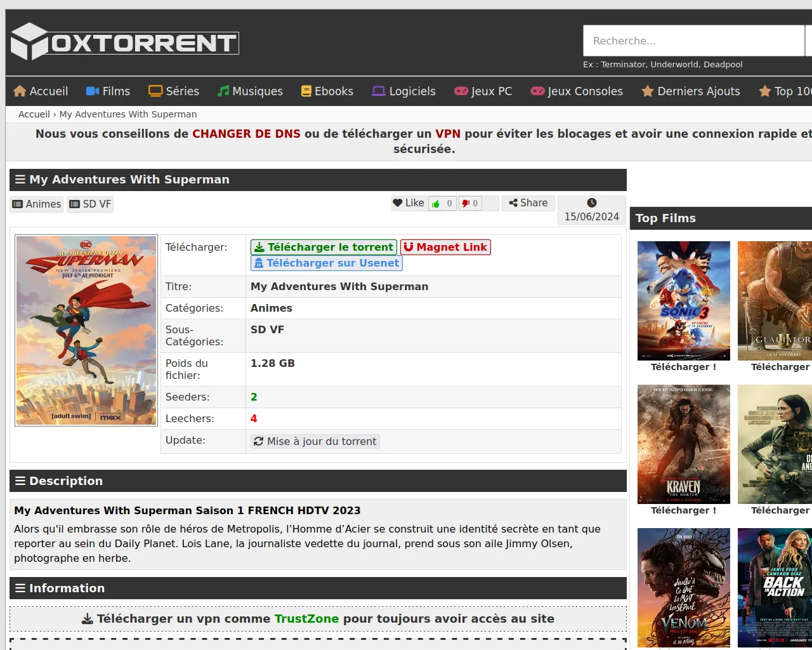Viewport: 812px width, 650px height.
Task: Open the Films menu item
Action: [x=108, y=91]
